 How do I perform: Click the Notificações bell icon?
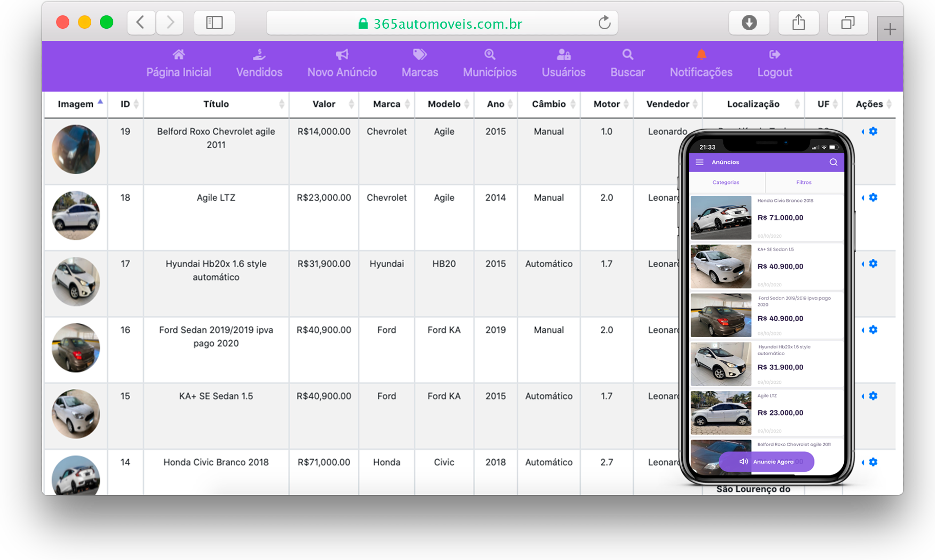(701, 55)
